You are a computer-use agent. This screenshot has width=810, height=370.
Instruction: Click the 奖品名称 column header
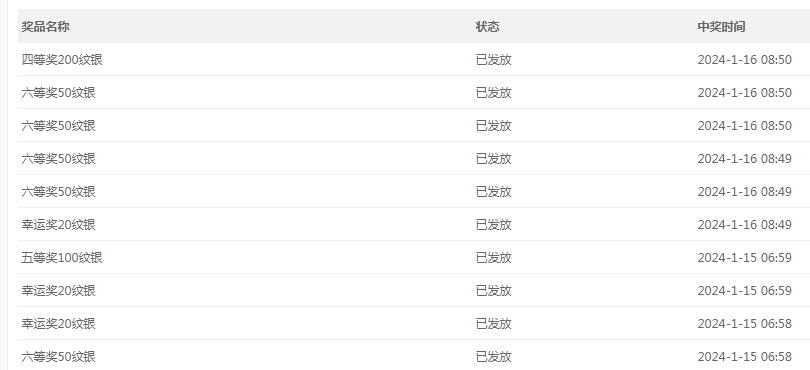tap(45, 27)
